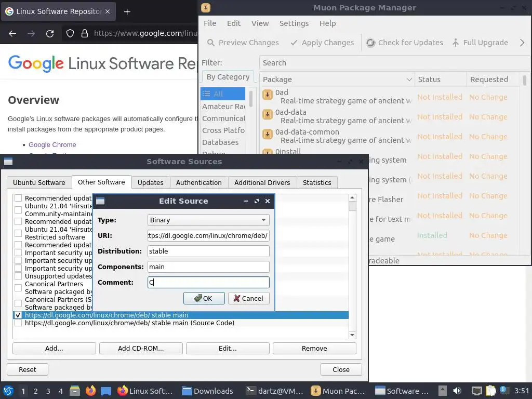Open the tracking protection shield in Firefox
The width and height of the screenshot is (532, 399).
tap(70, 33)
